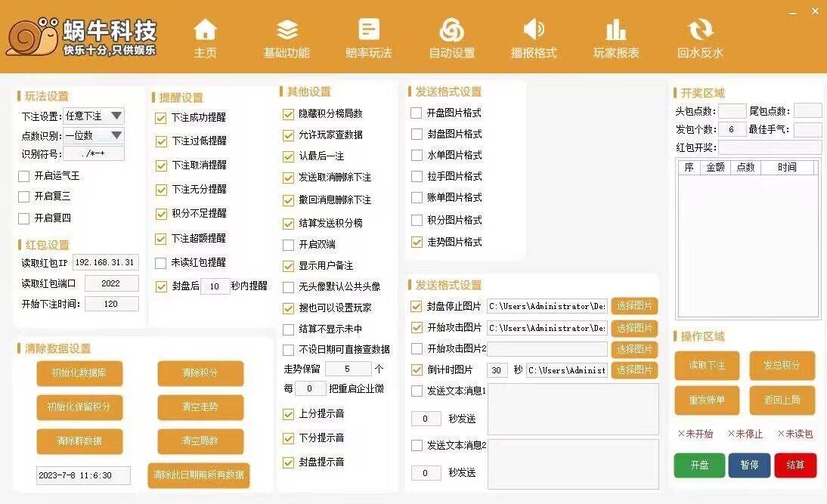827x504 pixels.
Task: Click 金额 column header
Action: pos(715,168)
